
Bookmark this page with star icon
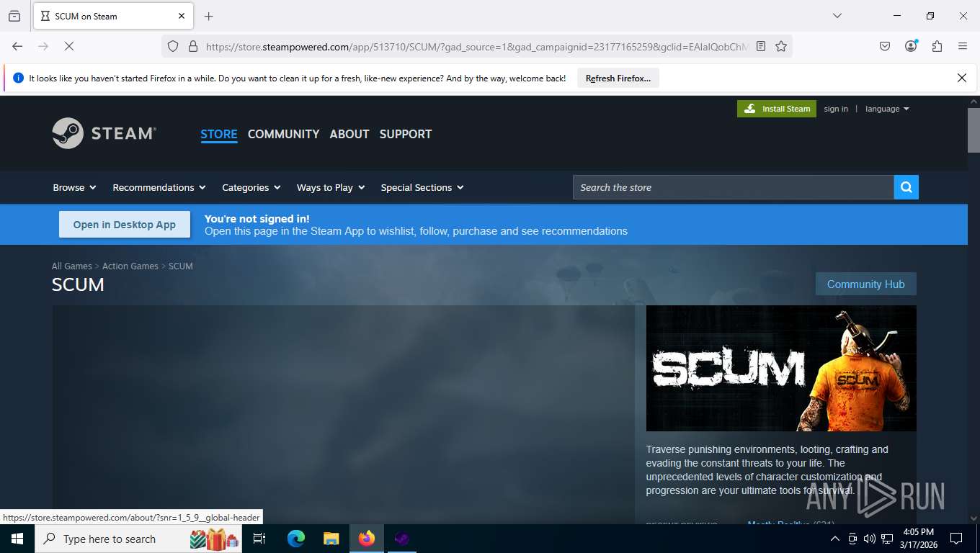coord(781,46)
